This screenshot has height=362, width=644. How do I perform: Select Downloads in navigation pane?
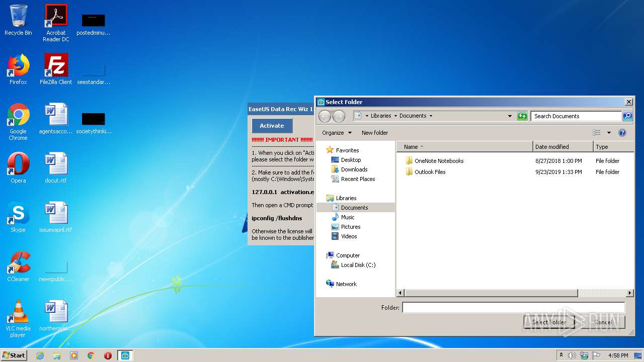pos(349,169)
